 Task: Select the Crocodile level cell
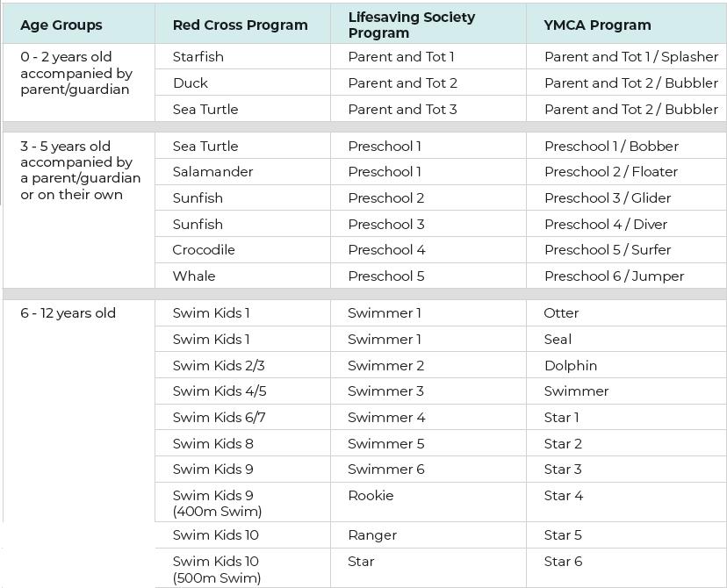204,250
